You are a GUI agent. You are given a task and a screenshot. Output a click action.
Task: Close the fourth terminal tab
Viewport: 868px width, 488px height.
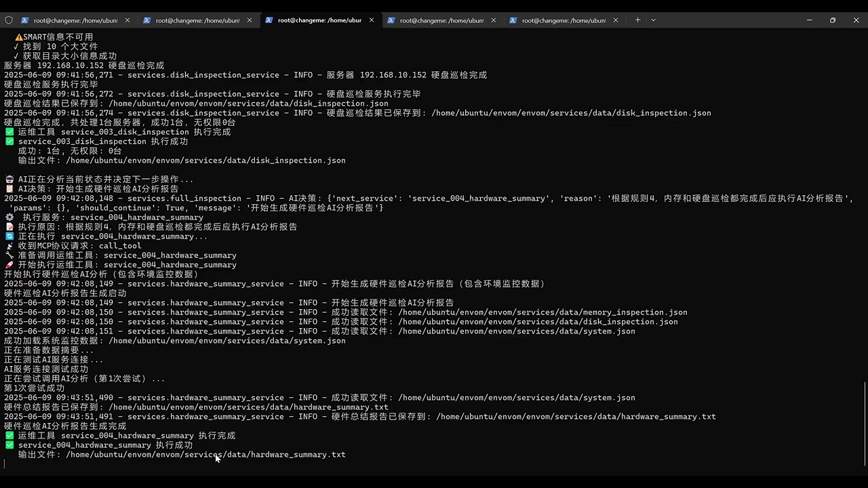pyautogui.click(x=493, y=20)
